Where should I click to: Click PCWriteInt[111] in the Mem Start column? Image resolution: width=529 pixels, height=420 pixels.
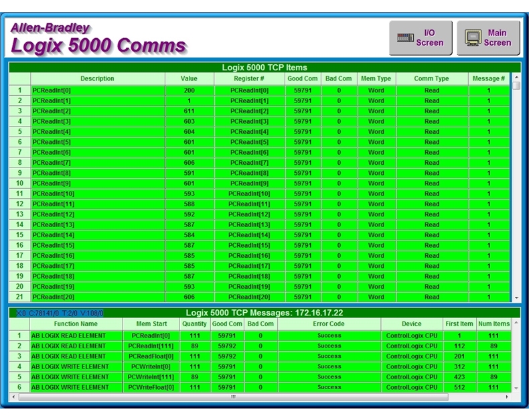pos(151,377)
